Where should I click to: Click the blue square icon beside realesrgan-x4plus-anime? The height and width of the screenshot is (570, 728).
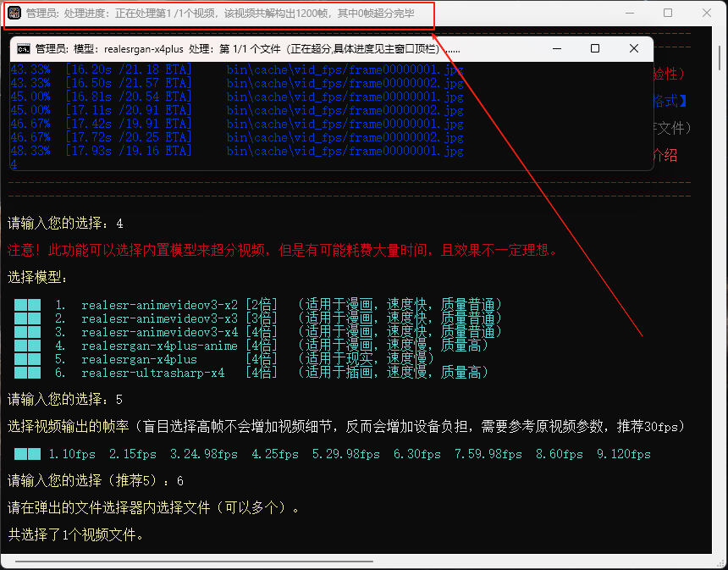27,344
